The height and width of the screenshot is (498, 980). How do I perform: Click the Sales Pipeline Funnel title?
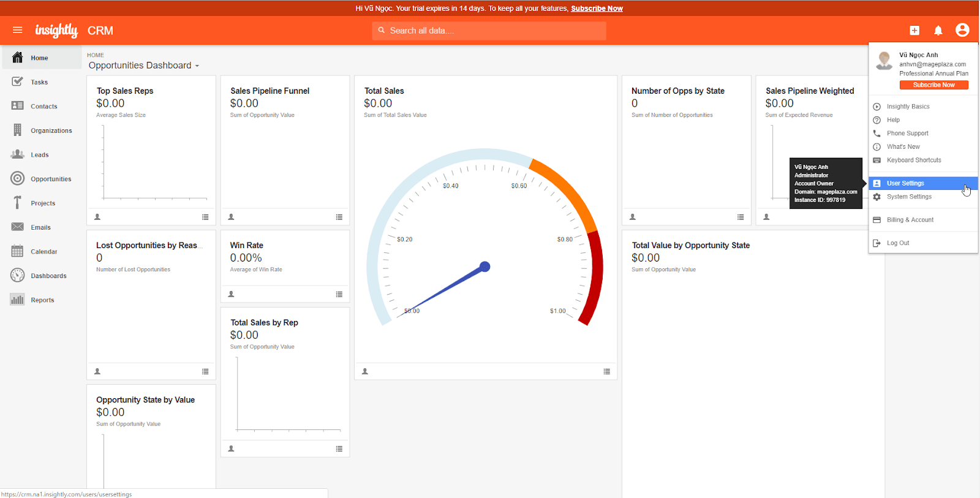(x=270, y=91)
